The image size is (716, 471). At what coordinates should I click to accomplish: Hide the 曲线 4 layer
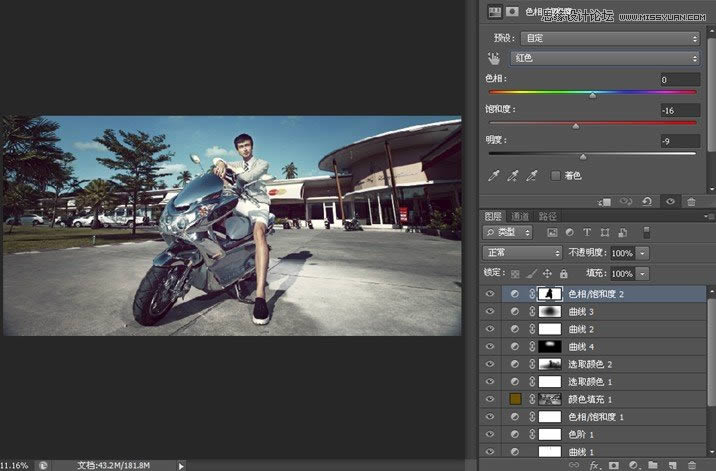pyautogui.click(x=490, y=347)
